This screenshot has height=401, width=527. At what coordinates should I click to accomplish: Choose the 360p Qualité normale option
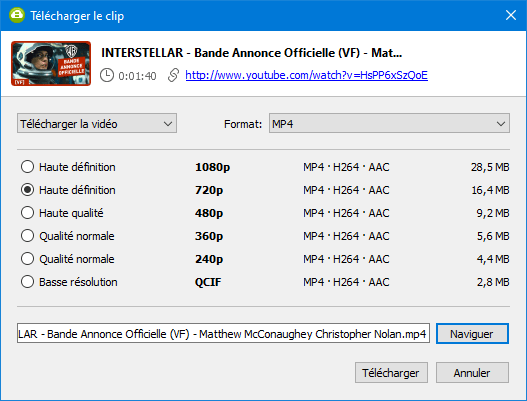(27, 236)
